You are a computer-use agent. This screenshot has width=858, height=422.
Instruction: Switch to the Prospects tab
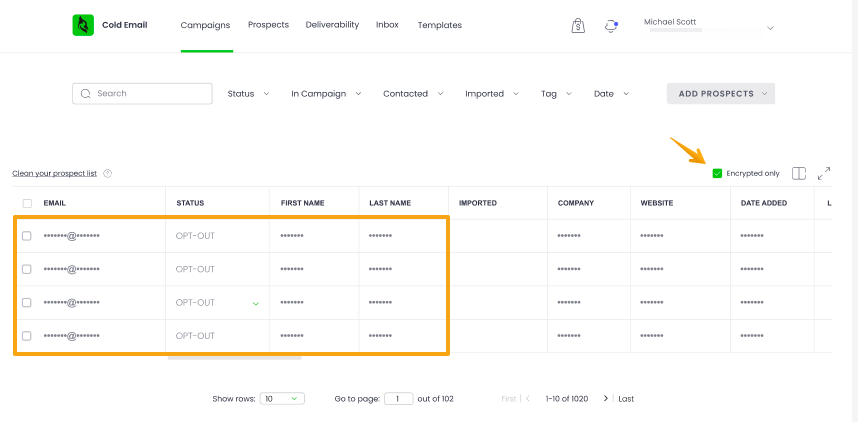pos(268,25)
